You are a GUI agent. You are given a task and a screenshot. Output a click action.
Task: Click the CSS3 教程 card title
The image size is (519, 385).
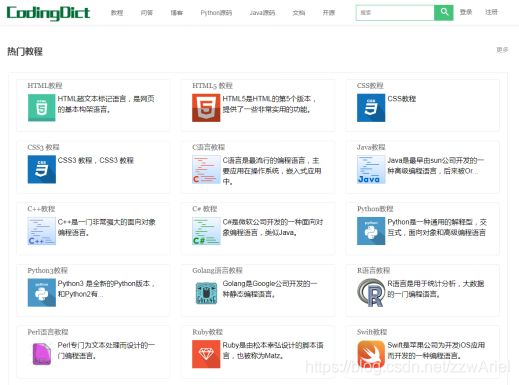[x=43, y=147]
